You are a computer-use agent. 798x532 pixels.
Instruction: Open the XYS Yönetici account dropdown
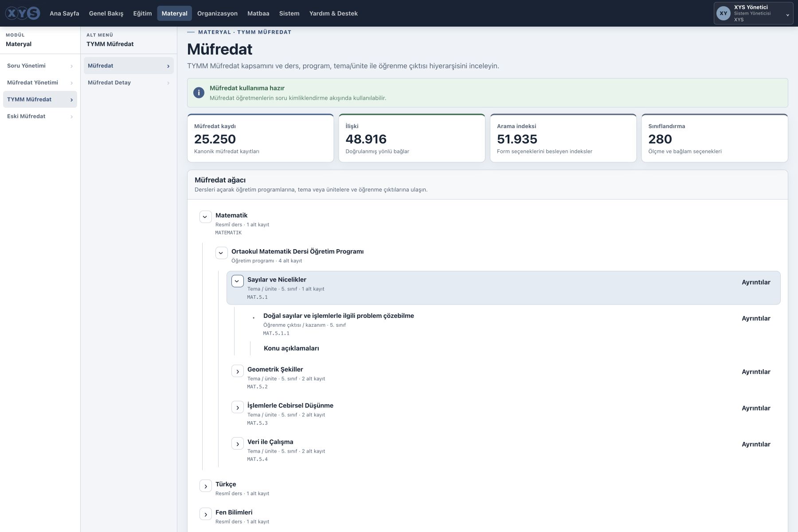click(753, 13)
